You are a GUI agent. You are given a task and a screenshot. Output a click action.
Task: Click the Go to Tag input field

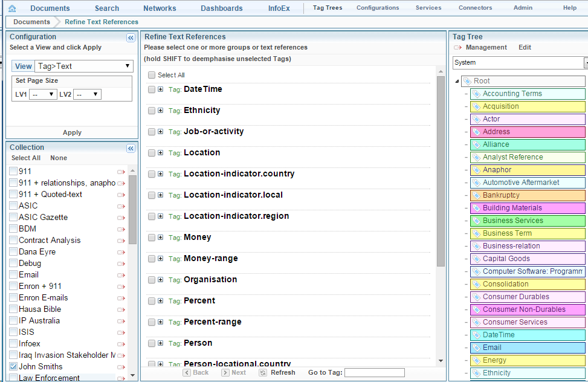[x=374, y=373]
